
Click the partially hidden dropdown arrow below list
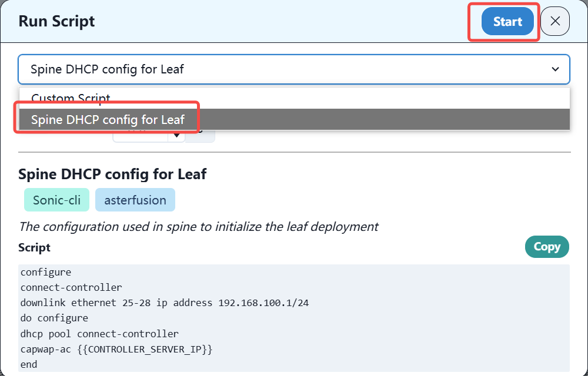click(x=176, y=136)
